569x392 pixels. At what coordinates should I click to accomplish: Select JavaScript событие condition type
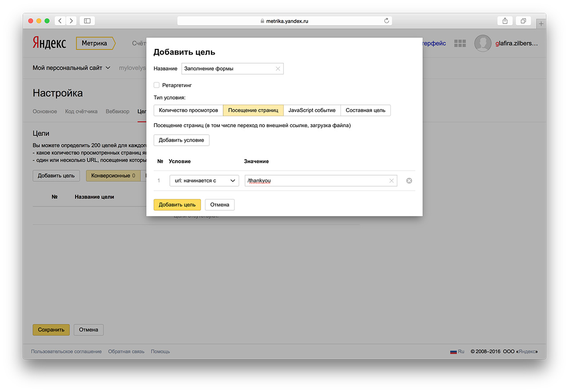coord(312,110)
